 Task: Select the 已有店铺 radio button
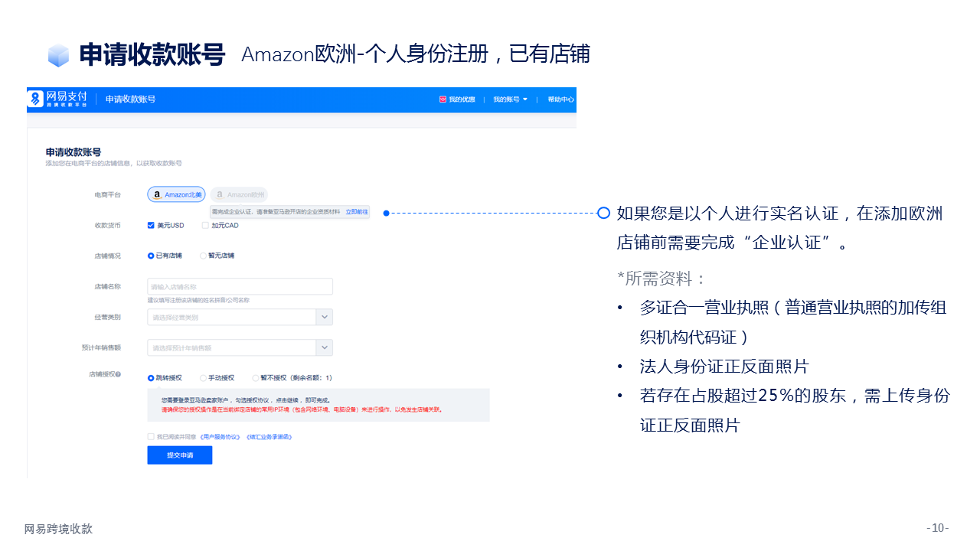click(151, 256)
